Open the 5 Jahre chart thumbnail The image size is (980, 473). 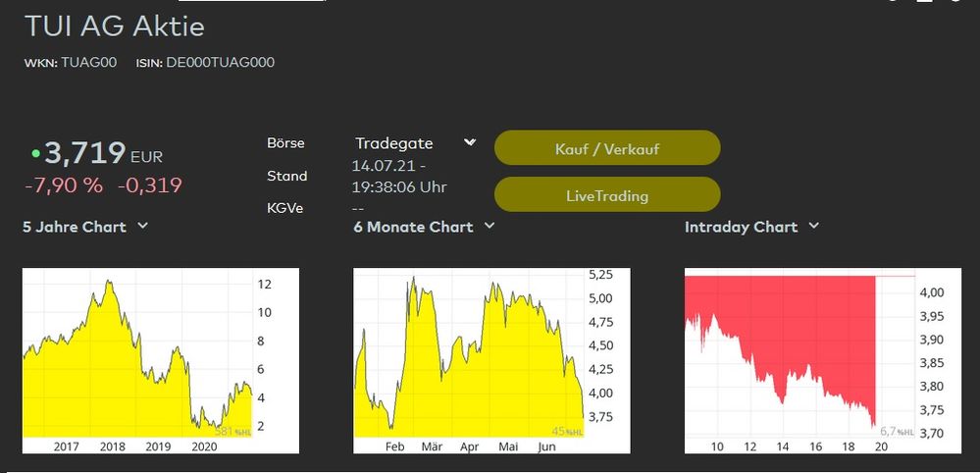tap(161, 360)
